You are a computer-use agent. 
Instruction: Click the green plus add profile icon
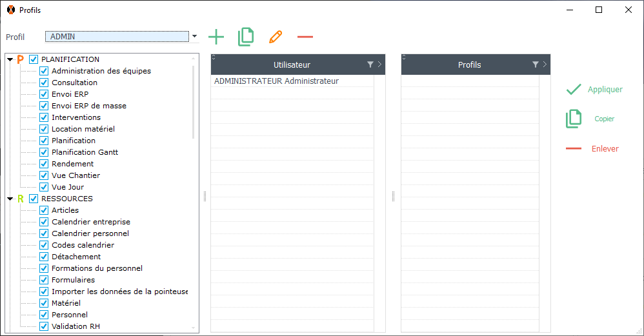[x=216, y=37]
